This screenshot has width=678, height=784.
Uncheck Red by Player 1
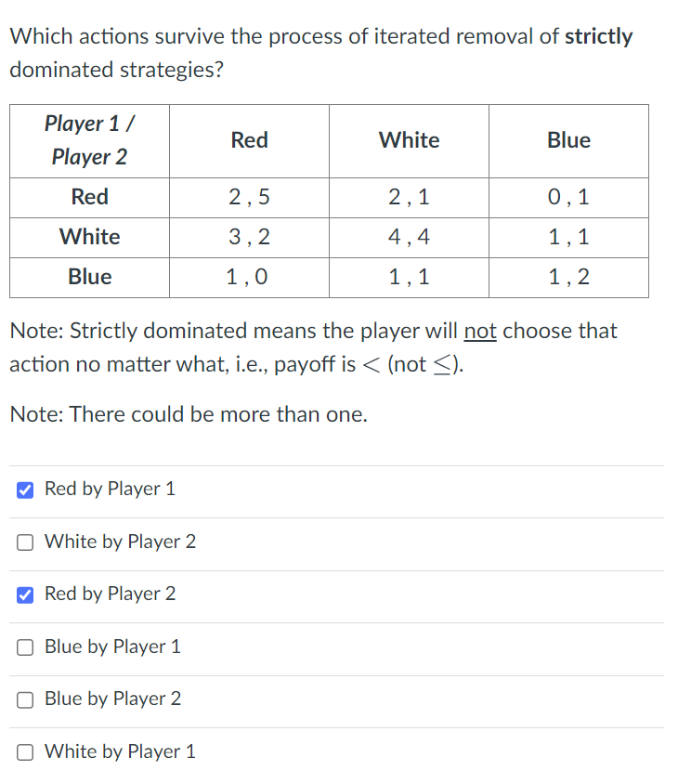tap(25, 490)
